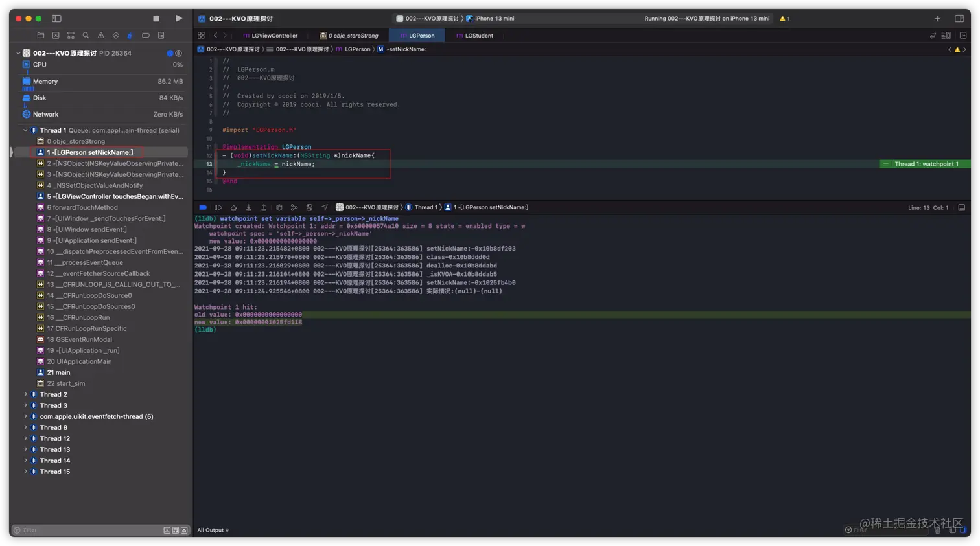Image resolution: width=980 pixels, height=546 pixels.
Task: Open the scheme selector 002---KVO原理探讨
Action: tap(427, 19)
